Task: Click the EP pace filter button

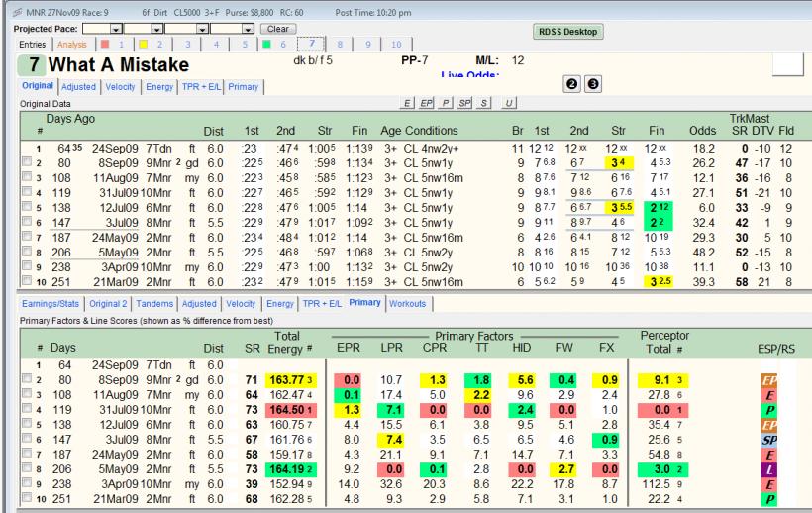Action: coord(426,103)
